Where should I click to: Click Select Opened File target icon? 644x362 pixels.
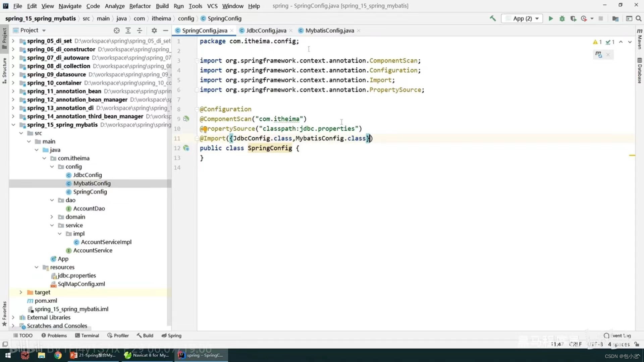pos(116,31)
